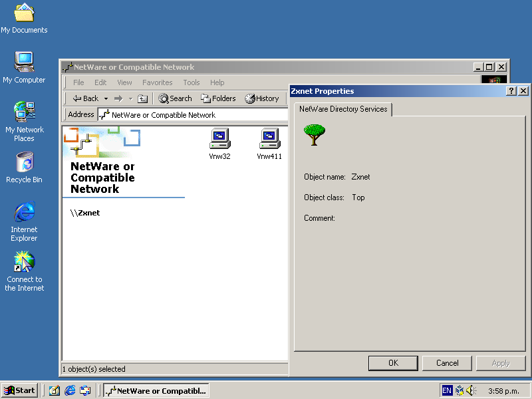Screen dimensions: 532x399
Task: Click the Address bar network icon
Action: click(104, 114)
